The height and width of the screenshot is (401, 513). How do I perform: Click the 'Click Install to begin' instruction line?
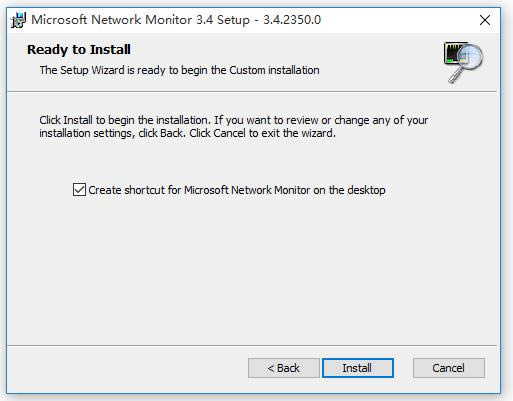[234, 120]
